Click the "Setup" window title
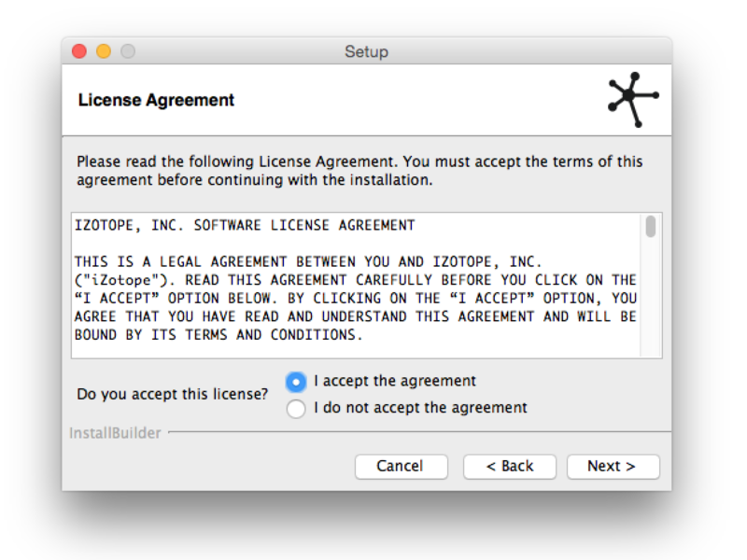 [366, 51]
